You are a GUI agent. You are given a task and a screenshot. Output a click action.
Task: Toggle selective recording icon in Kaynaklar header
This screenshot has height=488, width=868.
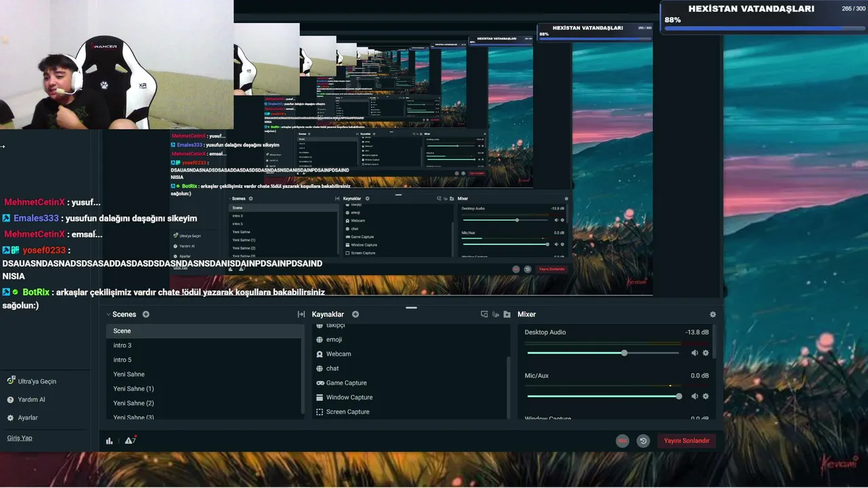pyautogui.click(x=496, y=314)
